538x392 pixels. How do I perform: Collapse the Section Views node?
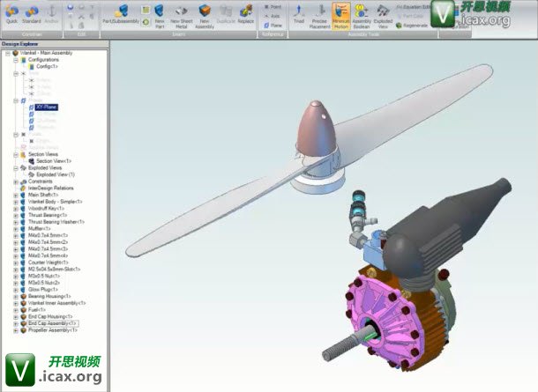click(16, 154)
